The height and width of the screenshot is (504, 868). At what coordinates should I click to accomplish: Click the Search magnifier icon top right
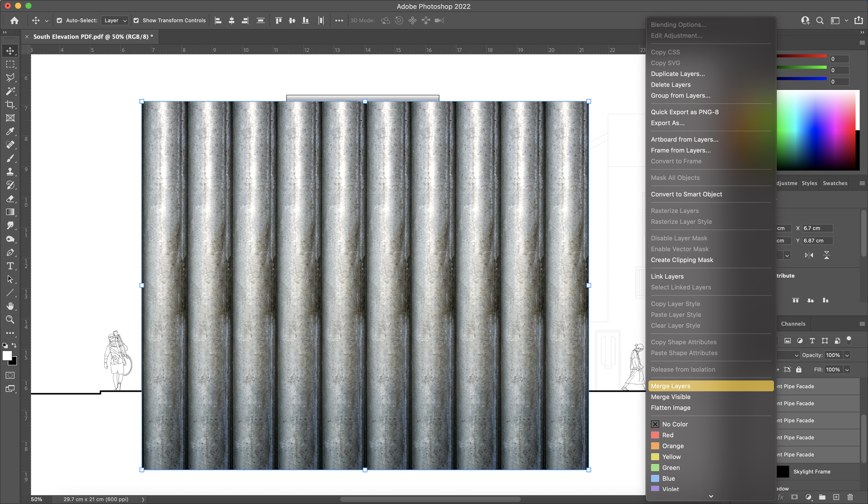pos(820,20)
